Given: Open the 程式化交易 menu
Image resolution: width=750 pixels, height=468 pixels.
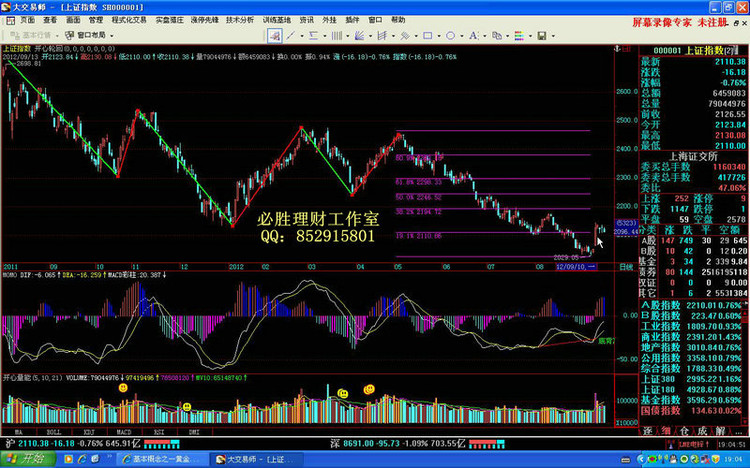Looking at the screenshot, I should (127, 19).
